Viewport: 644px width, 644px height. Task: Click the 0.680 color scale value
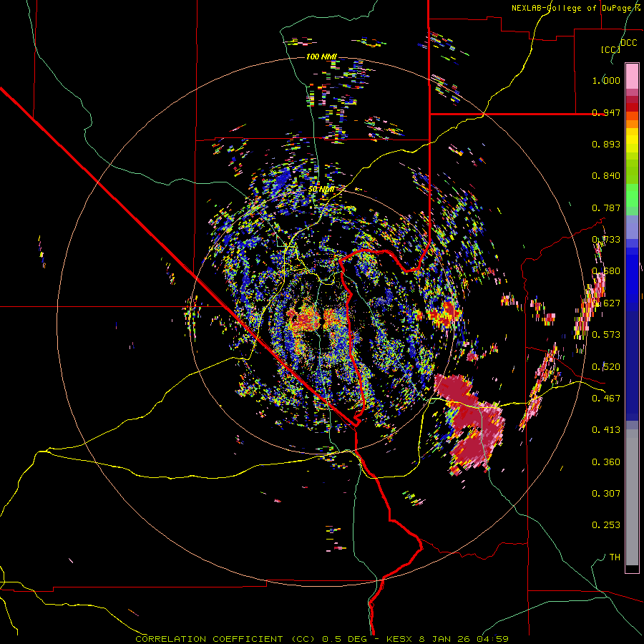[x=606, y=271]
